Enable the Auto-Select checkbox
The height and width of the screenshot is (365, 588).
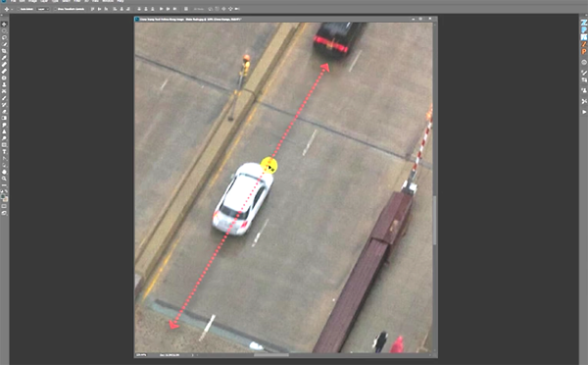(19, 9)
